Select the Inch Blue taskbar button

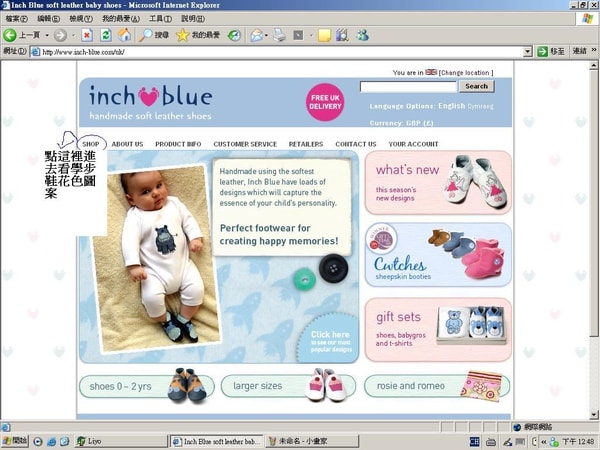pos(217,442)
